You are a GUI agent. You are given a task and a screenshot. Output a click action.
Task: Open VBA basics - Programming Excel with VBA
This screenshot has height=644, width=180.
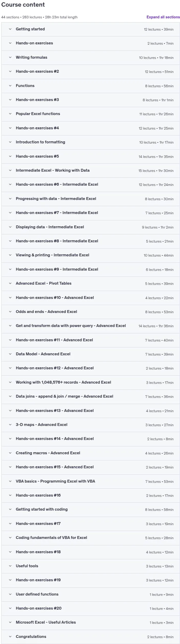(x=91, y=481)
